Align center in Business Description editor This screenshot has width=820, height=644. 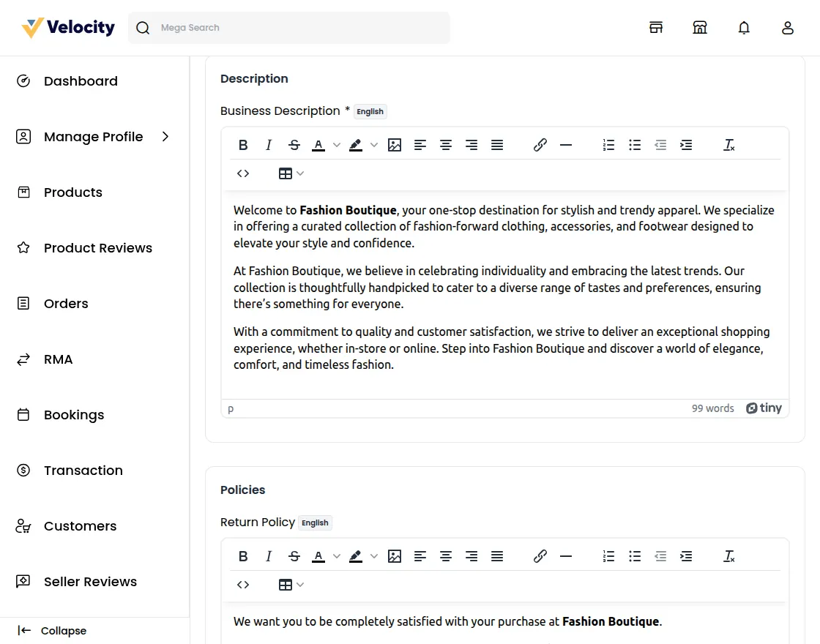(x=446, y=145)
